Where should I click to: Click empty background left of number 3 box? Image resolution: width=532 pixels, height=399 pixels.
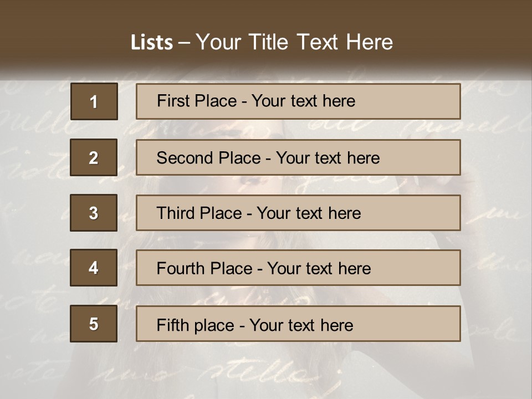point(33,213)
